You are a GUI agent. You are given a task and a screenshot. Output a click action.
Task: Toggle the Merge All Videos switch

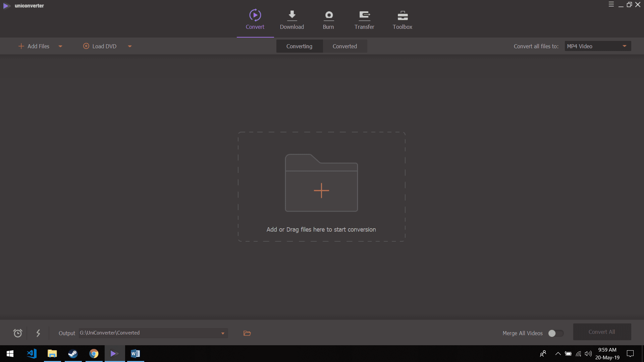pos(555,333)
